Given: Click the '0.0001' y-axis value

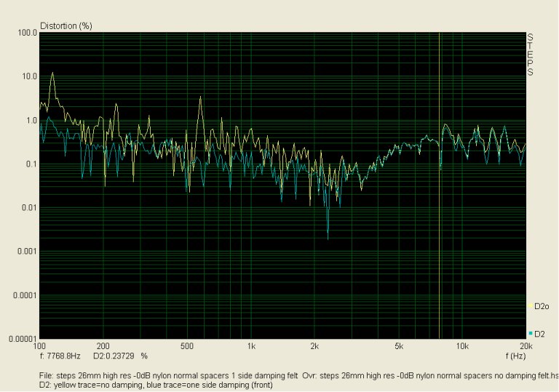Looking at the screenshot, I should coord(25,295).
